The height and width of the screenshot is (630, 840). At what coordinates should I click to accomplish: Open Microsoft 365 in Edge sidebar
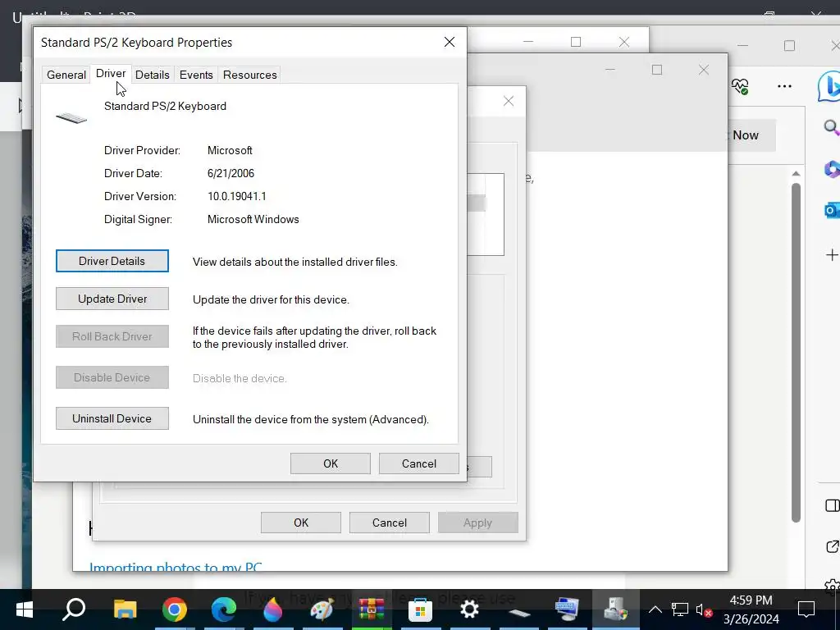(832, 169)
